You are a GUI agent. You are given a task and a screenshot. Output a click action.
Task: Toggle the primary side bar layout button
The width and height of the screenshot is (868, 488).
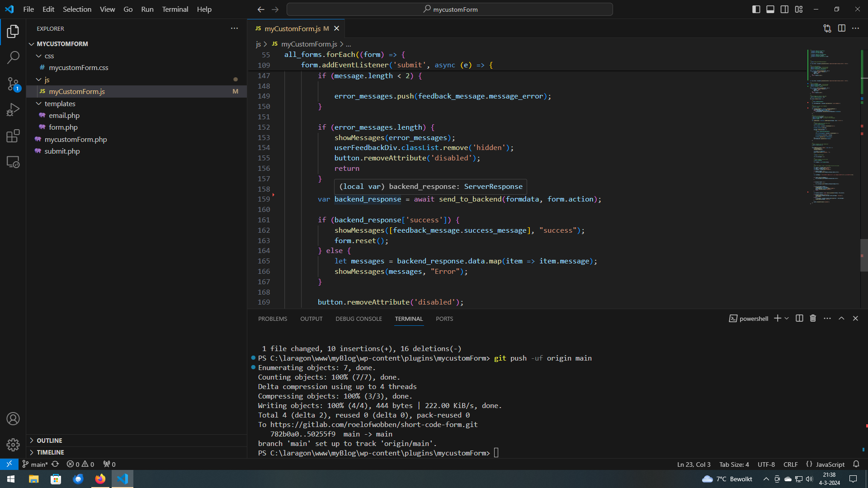pos(756,9)
